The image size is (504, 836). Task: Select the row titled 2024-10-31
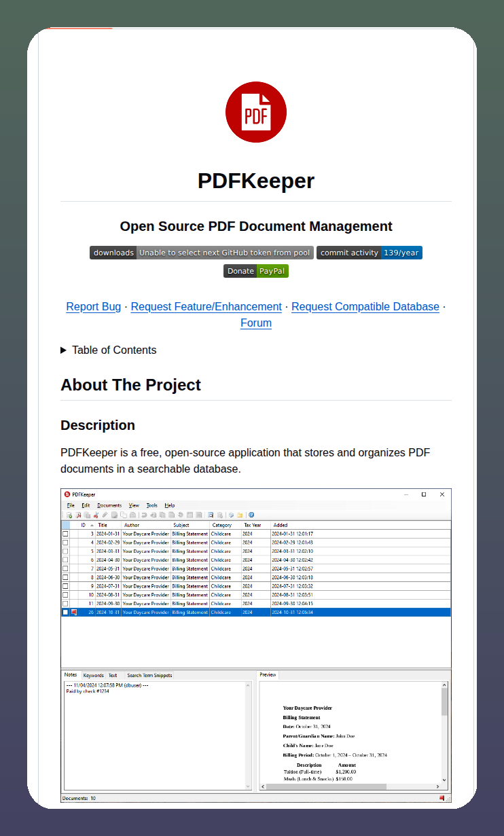256,612
